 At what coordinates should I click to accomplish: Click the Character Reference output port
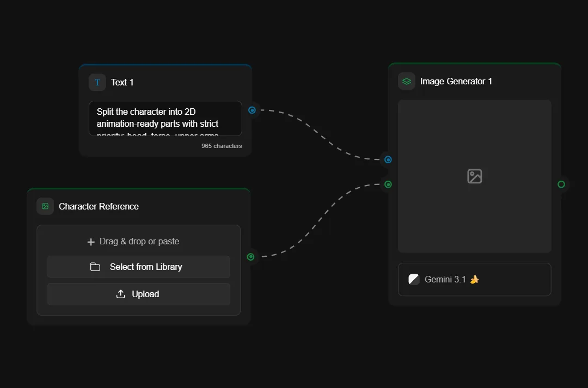click(250, 256)
